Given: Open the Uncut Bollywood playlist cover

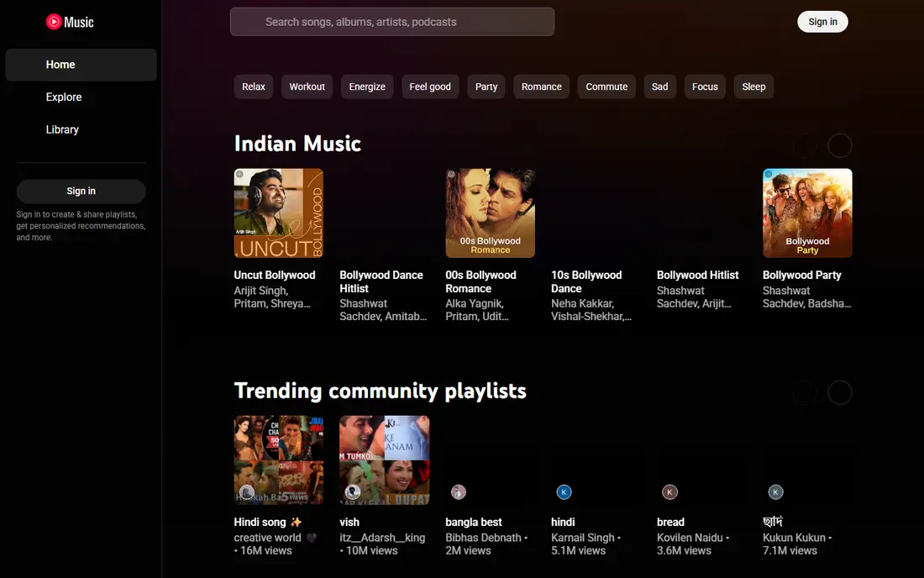Looking at the screenshot, I should click(279, 213).
